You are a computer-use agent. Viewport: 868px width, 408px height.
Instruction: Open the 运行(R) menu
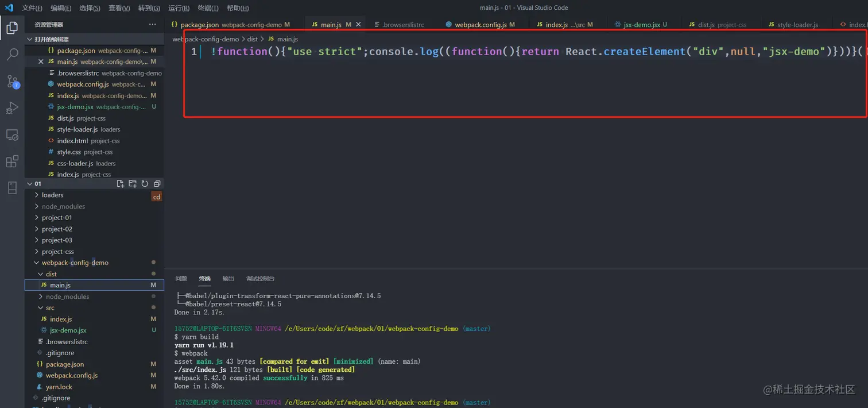pyautogui.click(x=179, y=8)
